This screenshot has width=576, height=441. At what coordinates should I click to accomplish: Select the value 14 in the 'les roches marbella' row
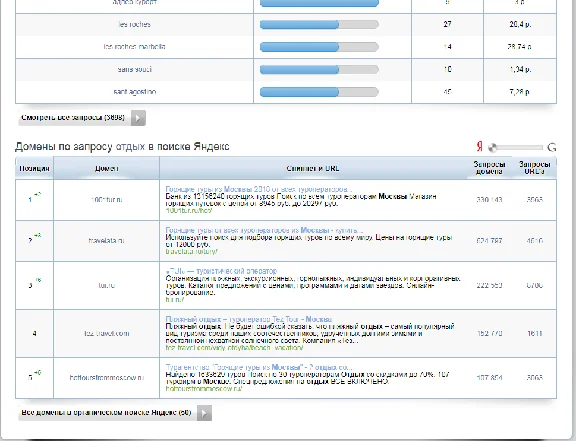(x=447, y=47)
